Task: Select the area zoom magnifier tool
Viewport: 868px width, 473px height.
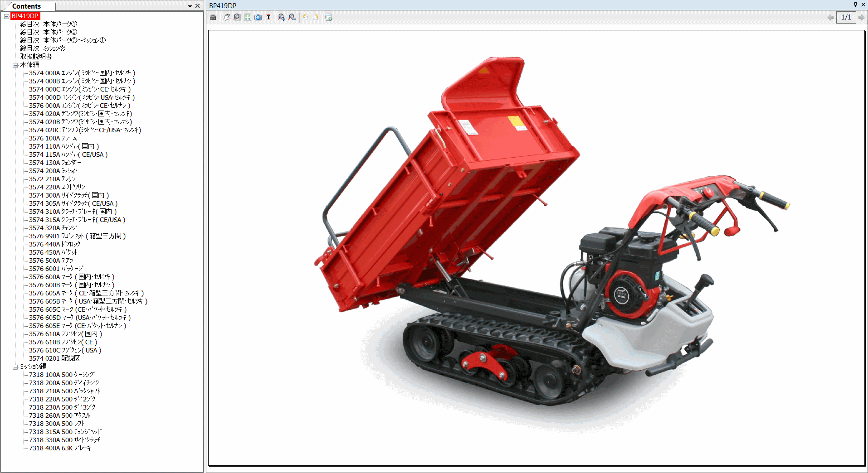Action: [237, 17]
